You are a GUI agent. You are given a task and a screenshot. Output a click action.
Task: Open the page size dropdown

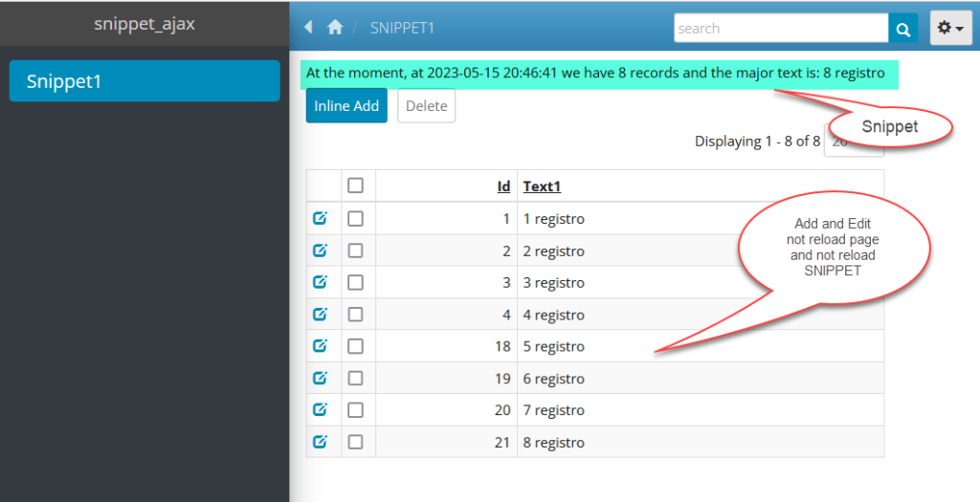tap(840, 142)
